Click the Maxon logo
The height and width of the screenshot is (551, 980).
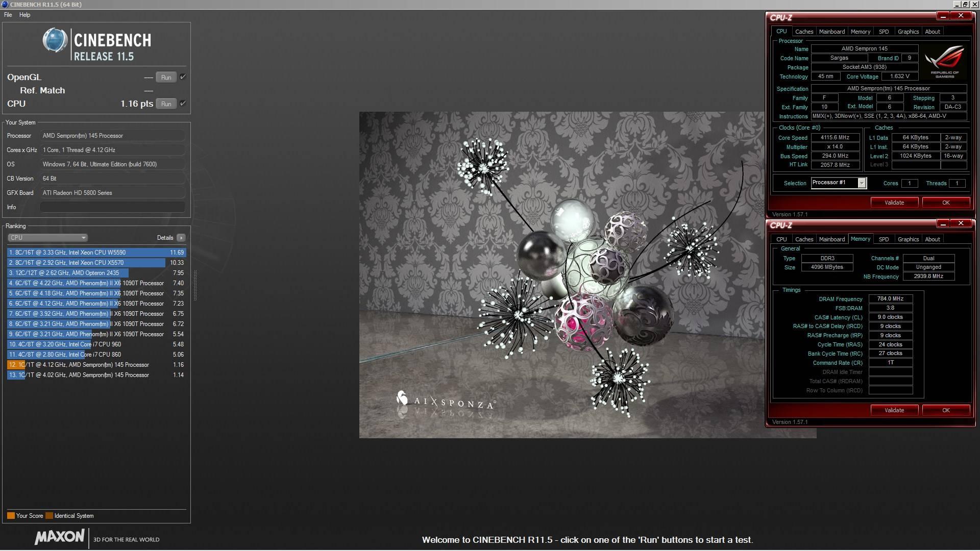pos(59,537)
